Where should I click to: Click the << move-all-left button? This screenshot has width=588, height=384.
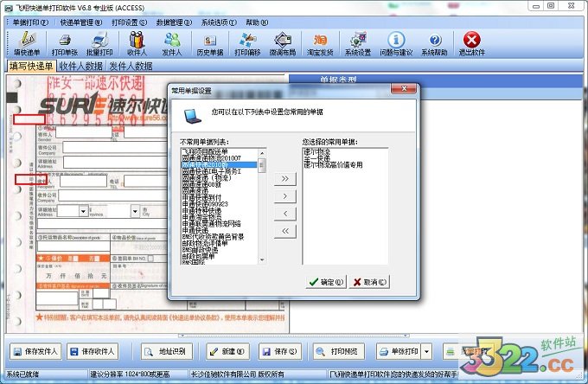(x=285, y=231)
